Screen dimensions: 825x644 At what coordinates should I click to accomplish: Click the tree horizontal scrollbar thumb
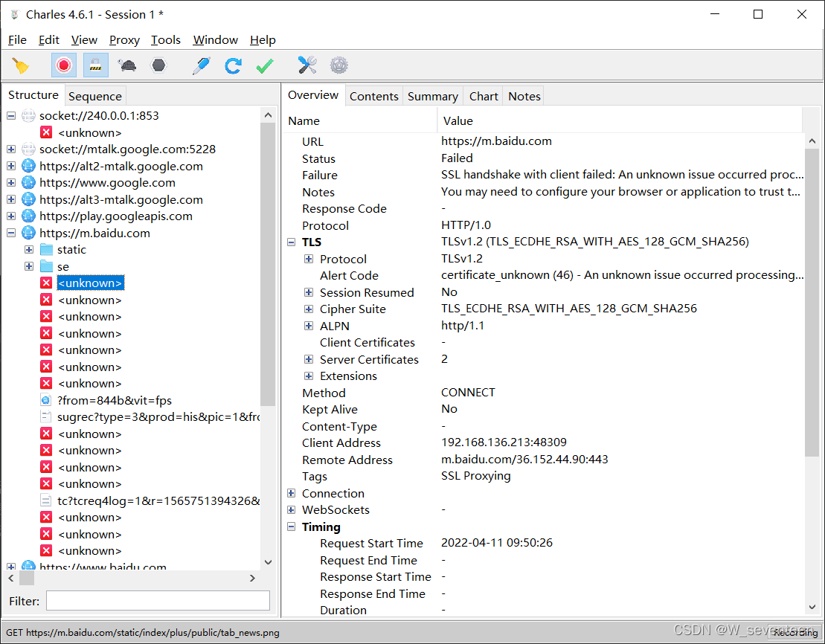(x=26, y=579)
